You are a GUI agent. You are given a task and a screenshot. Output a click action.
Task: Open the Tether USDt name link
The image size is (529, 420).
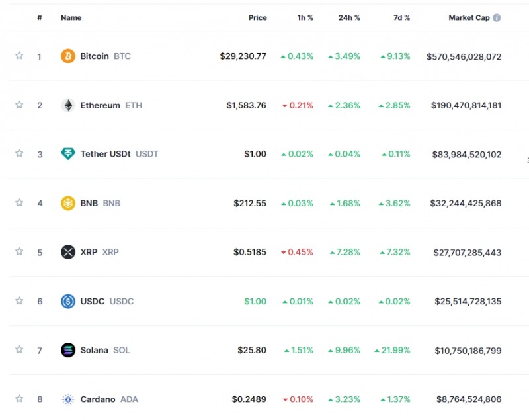pos(106,154)
